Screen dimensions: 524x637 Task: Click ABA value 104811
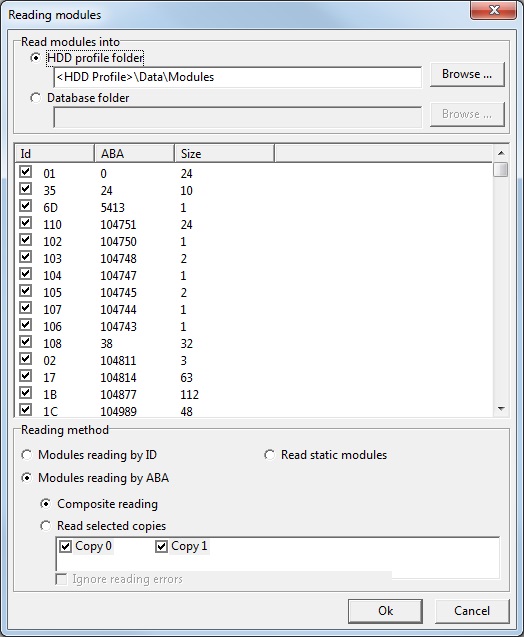[118, 361]
